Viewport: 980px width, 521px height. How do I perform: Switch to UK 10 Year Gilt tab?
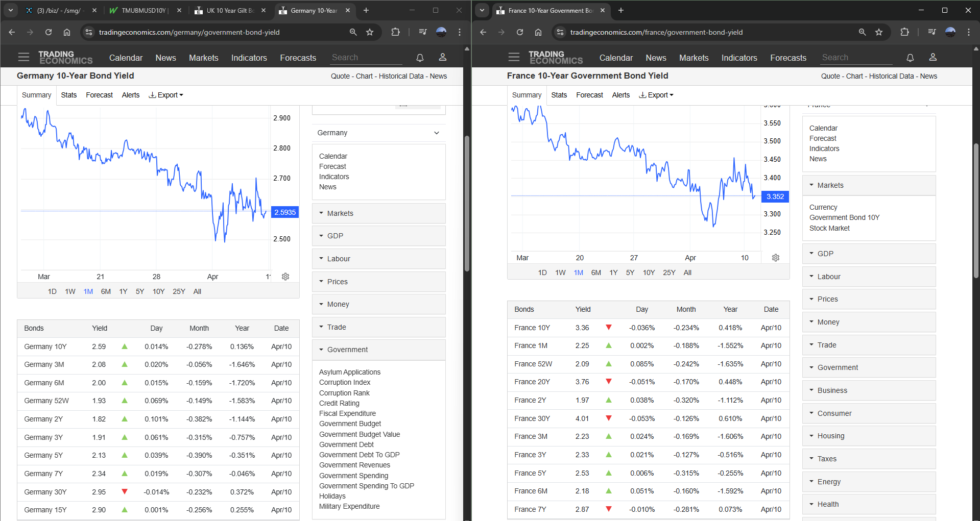tap(231, 10)
